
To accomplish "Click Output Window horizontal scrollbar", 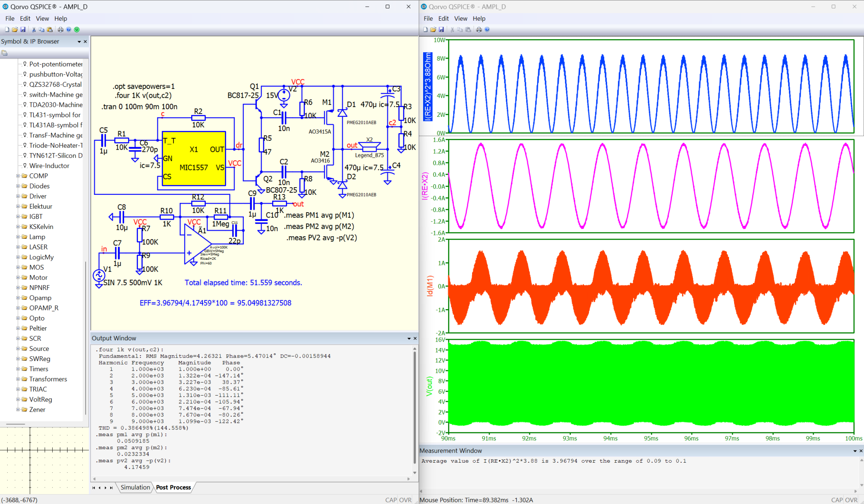I will click(x=251, y=479).
